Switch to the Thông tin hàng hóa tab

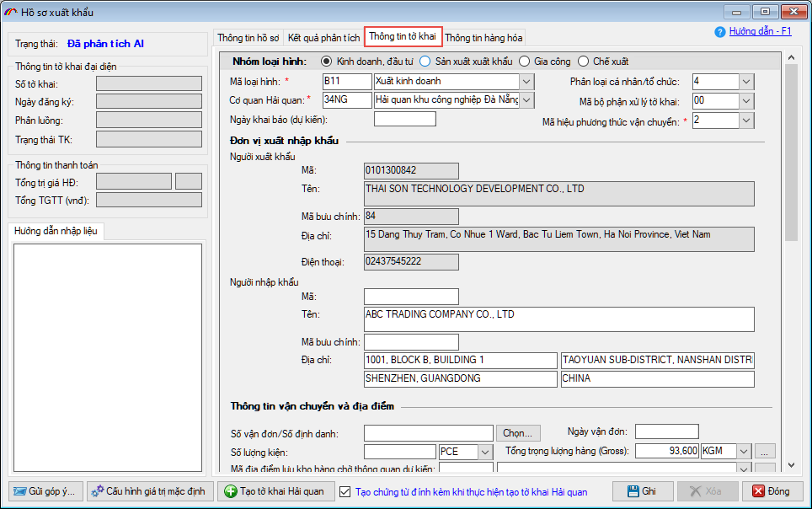pyautogui.click(x=483, y=38)
